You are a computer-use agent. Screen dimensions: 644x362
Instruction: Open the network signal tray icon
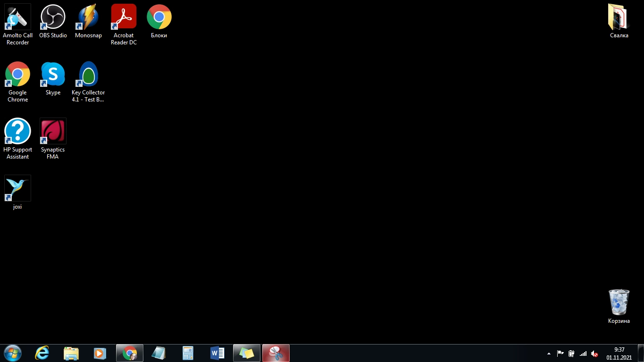(583, 354)
